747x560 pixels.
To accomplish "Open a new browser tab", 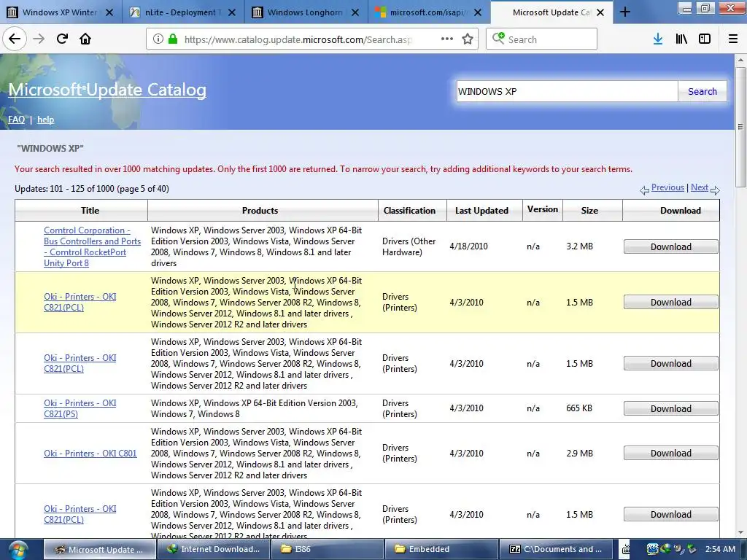I will tap(625, 12).
